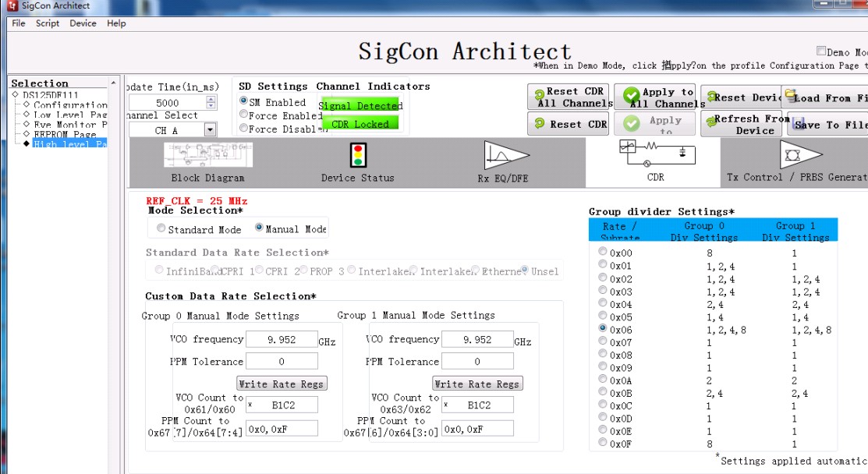Click the SigCon Architect title bar app icon
Viewport: 868px width, 474px height.
(x=12, y=5)
